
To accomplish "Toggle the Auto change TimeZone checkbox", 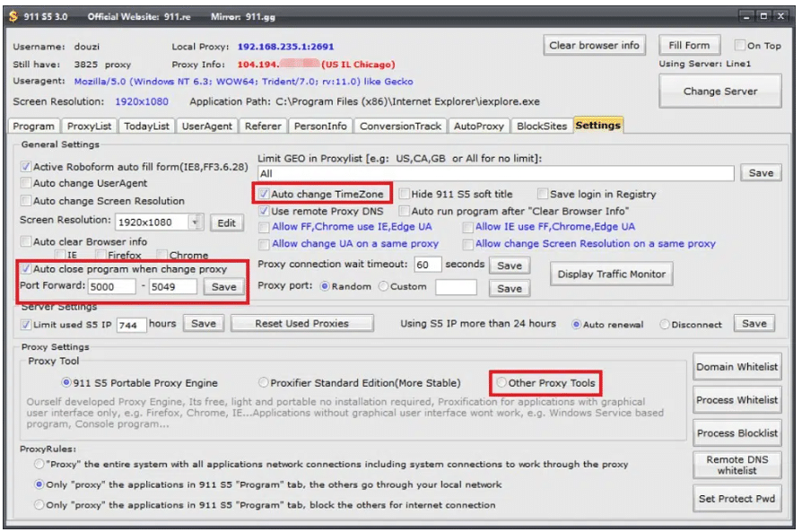I will (264, 194).
